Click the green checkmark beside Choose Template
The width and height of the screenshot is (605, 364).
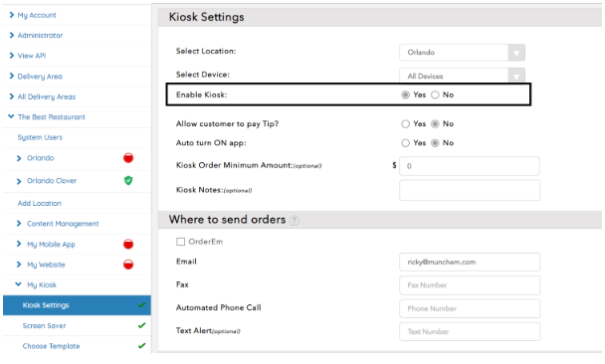tap(141, 346)
